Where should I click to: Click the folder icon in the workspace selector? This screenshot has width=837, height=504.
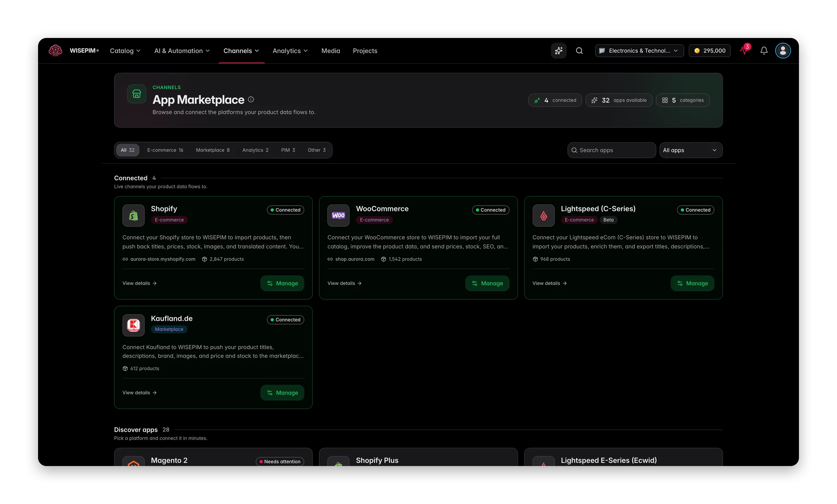pyautogui.click(x=602, y=51)
